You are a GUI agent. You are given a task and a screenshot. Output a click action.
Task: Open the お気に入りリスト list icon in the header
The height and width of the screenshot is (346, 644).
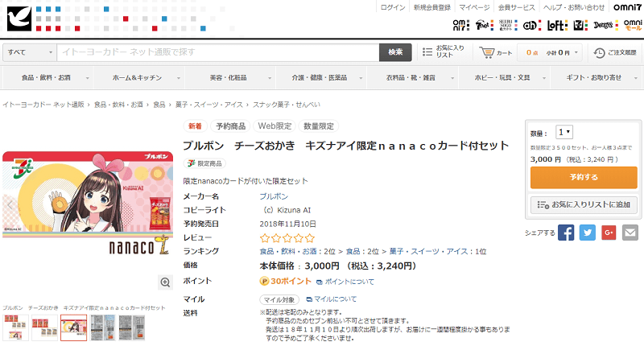point(427,51)
